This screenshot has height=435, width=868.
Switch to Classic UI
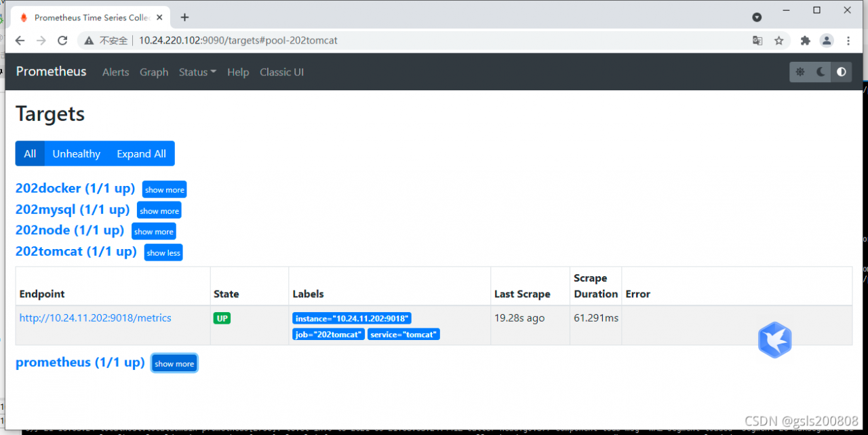coord(281,72)
